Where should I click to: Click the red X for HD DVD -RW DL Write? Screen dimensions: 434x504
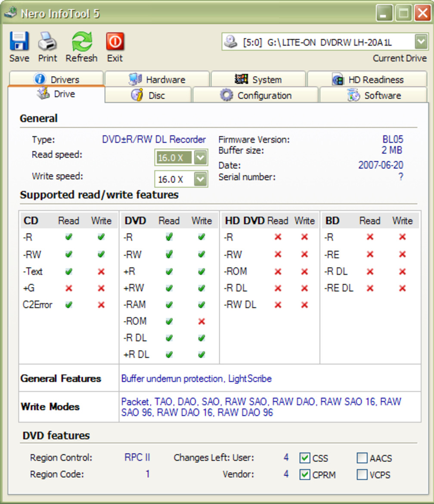click(x=304, y=305)
